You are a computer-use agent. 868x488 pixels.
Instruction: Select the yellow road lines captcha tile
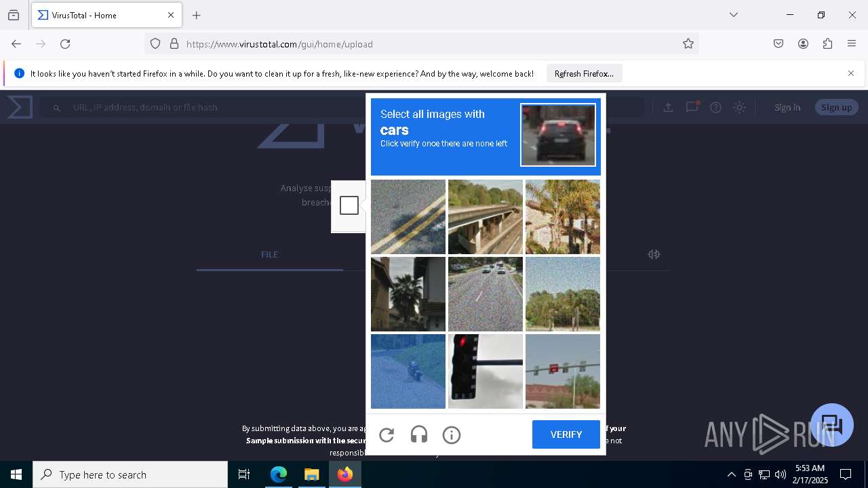click(408, 217)
